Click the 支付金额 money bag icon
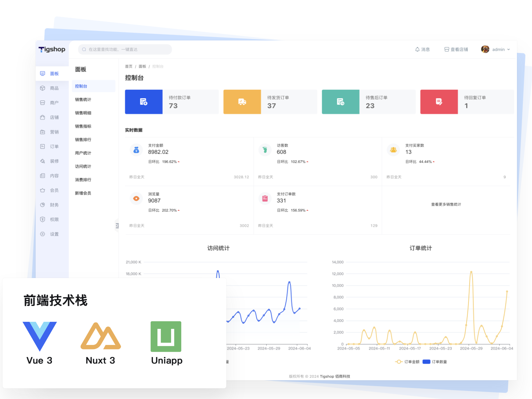532x399 pixels. (136, 150)
